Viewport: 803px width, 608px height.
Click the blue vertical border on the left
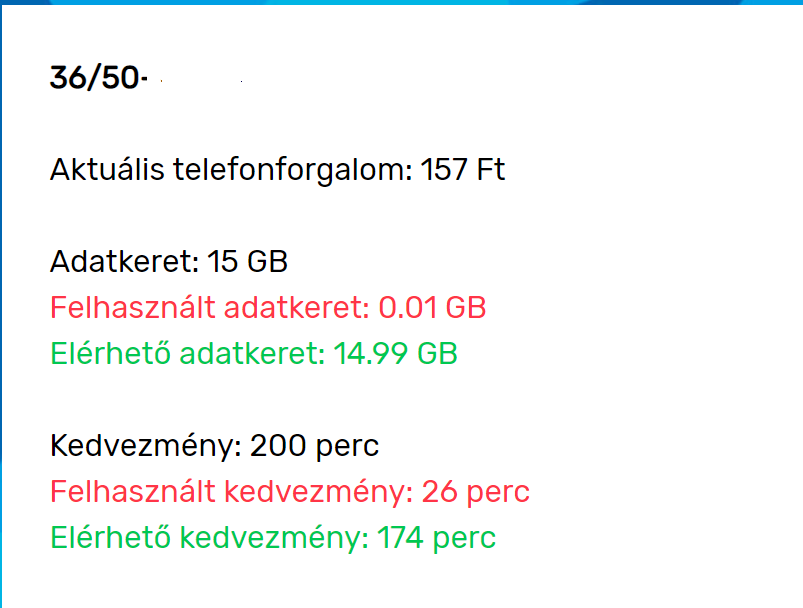point(2,300)
